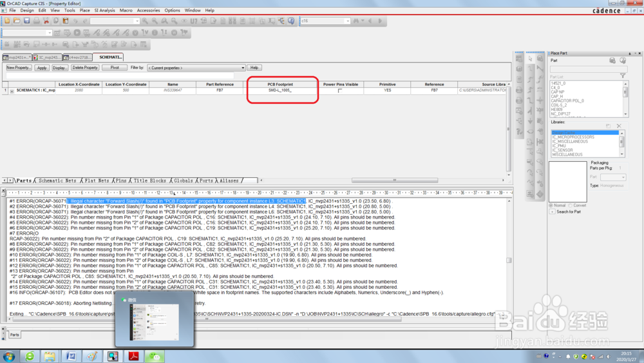This screenshot has width=644, height=363.
Task: Toggle the Power Pins Visible checkbox for FB7
Action: click(340, 90)
